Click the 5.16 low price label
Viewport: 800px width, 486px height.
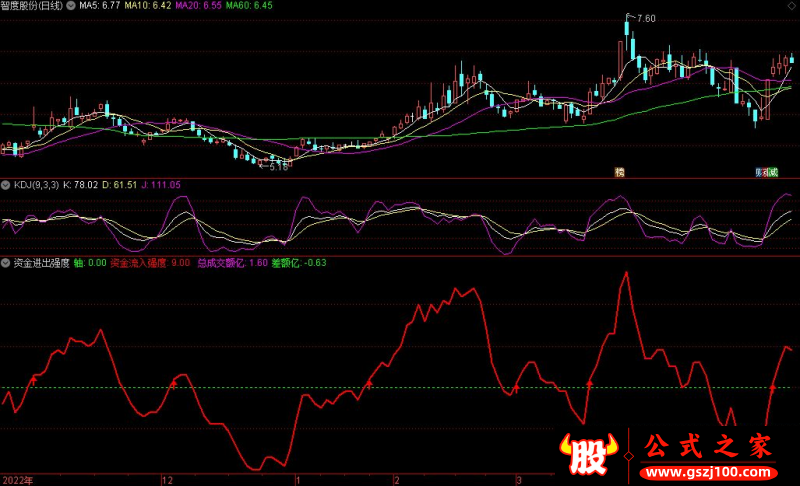coord(279,167)
